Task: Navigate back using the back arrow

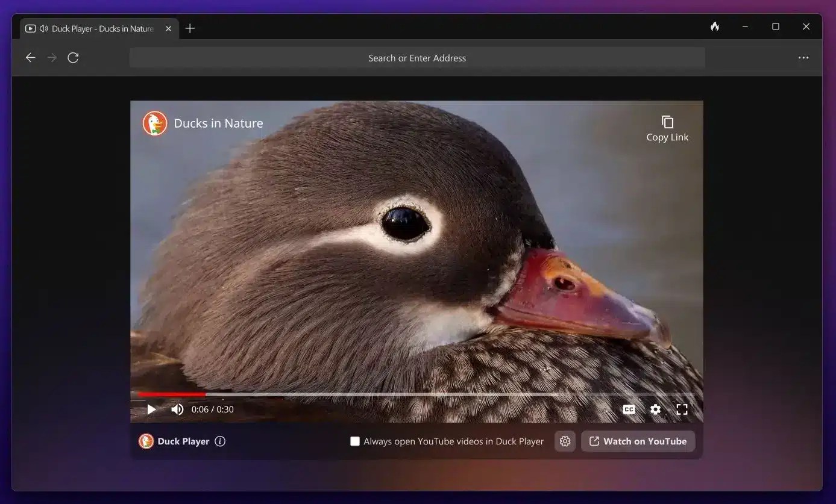Action: 30,57
